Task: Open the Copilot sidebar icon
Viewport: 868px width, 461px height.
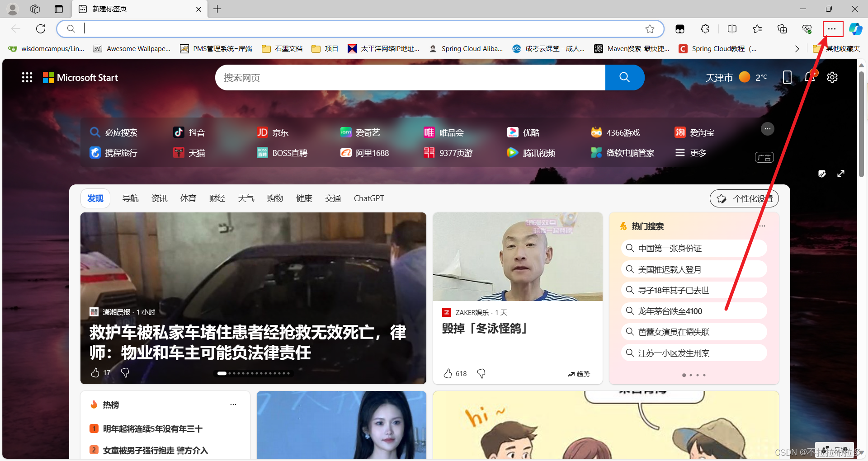Action: click(855, 29)
